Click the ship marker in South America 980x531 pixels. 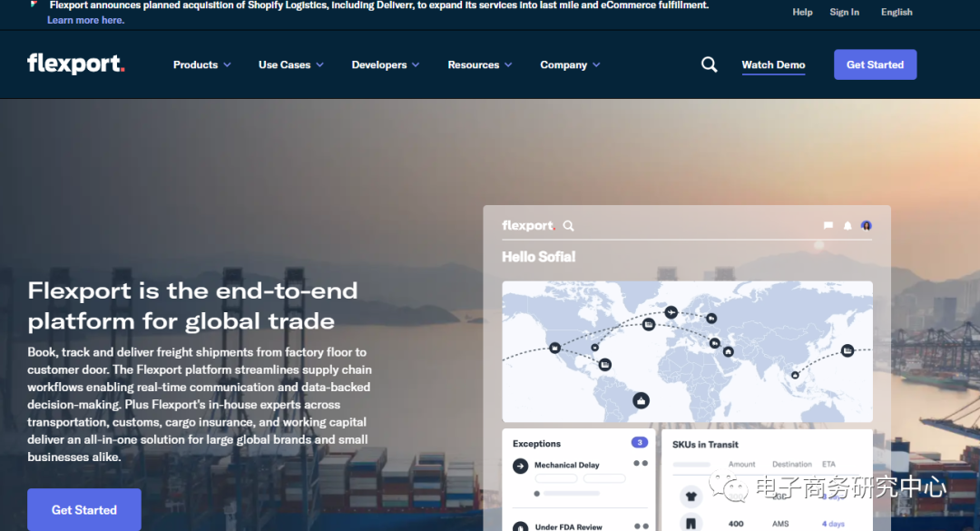641,401
